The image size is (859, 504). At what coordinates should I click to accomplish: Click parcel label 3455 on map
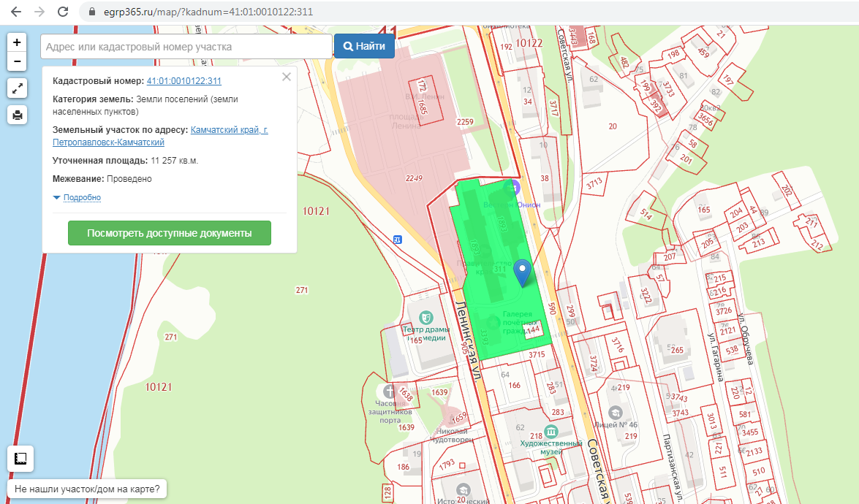click(x=750, y=432)
